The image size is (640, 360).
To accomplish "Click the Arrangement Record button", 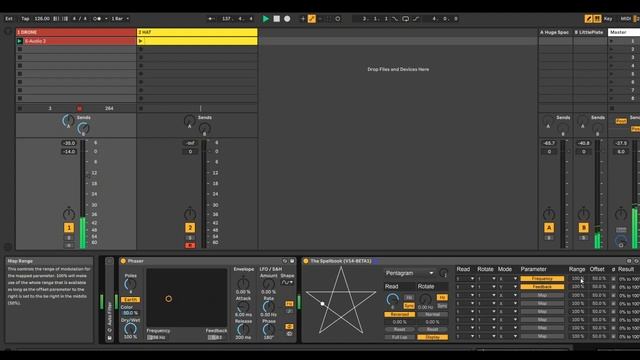I will (287, 19).
